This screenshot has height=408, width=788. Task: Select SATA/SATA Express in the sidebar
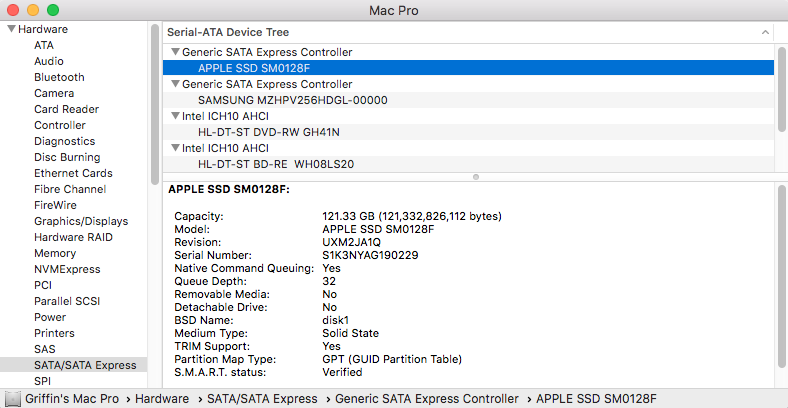pyautogui.click(x=73, y=365)
